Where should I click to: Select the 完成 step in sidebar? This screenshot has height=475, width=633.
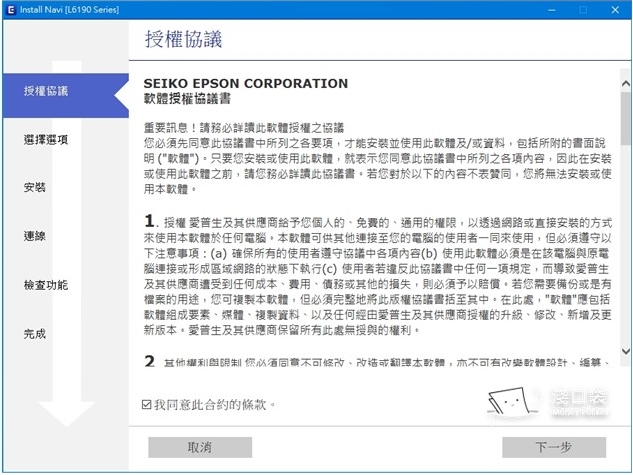35,334
